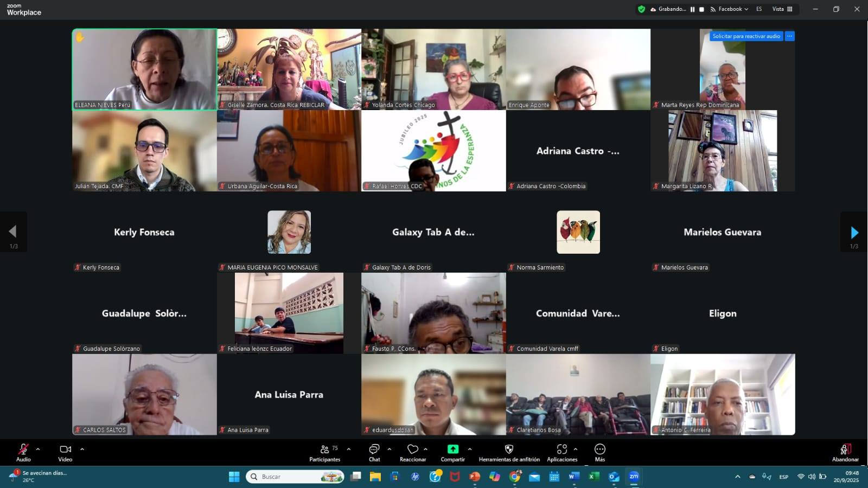Pause the recording in top bar
Screen dimensions: 868x488
(692, 9)
